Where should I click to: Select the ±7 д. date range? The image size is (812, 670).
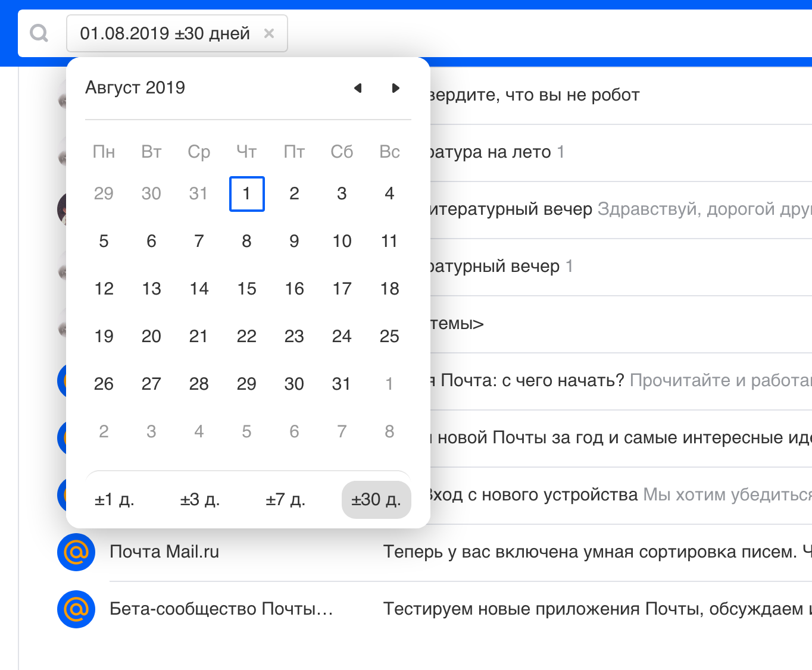click(286, 500)
